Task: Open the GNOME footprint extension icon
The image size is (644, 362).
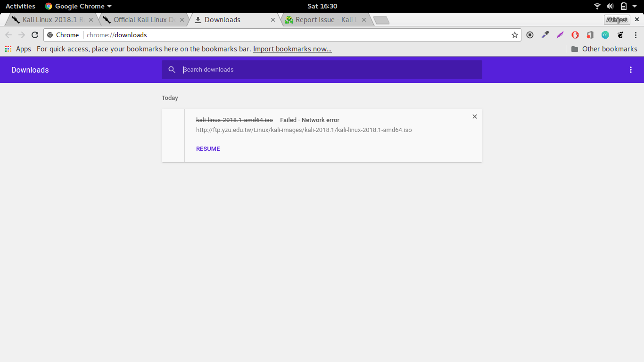Action: (x=620, y=35)
